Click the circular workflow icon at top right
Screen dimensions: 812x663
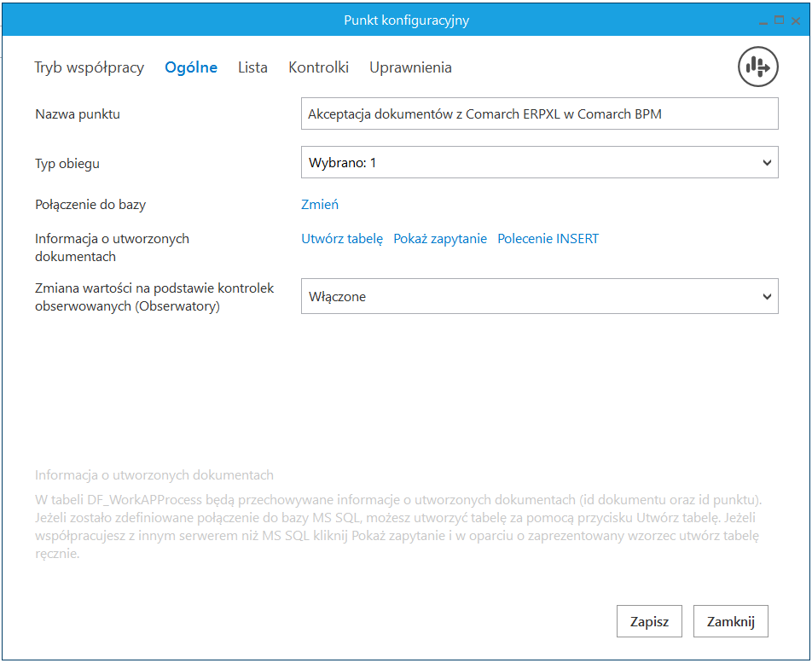tap(757, 67)
